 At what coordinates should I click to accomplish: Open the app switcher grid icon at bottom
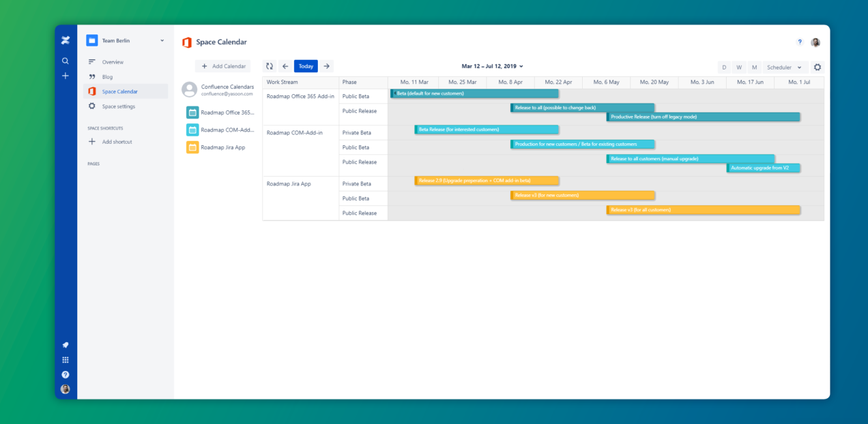(65, 359)
